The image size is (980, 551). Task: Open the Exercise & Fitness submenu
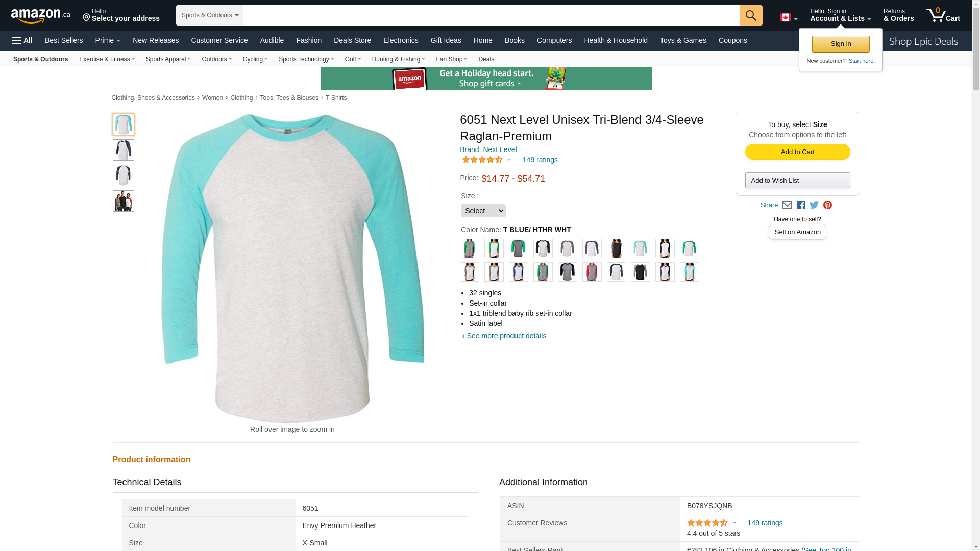(107, 59)
